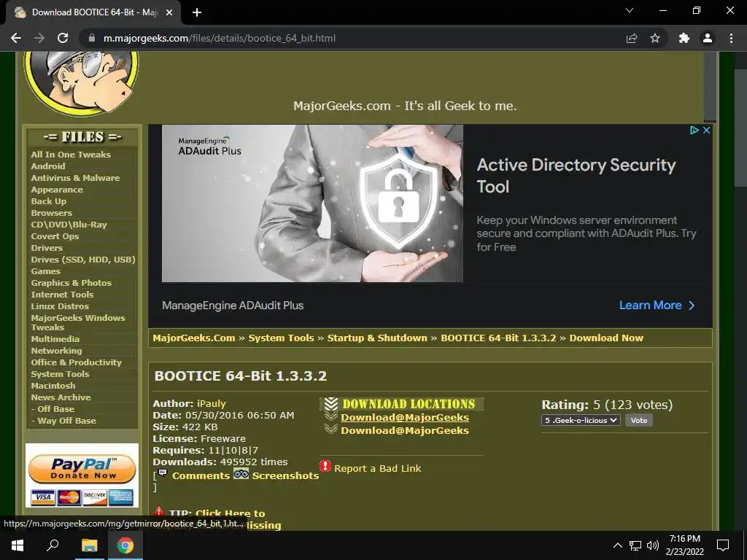This screenshot has width=747, height=560.
Task: Click the browser forward arrow
Action: pyautogui.click(x=39, y=38)
